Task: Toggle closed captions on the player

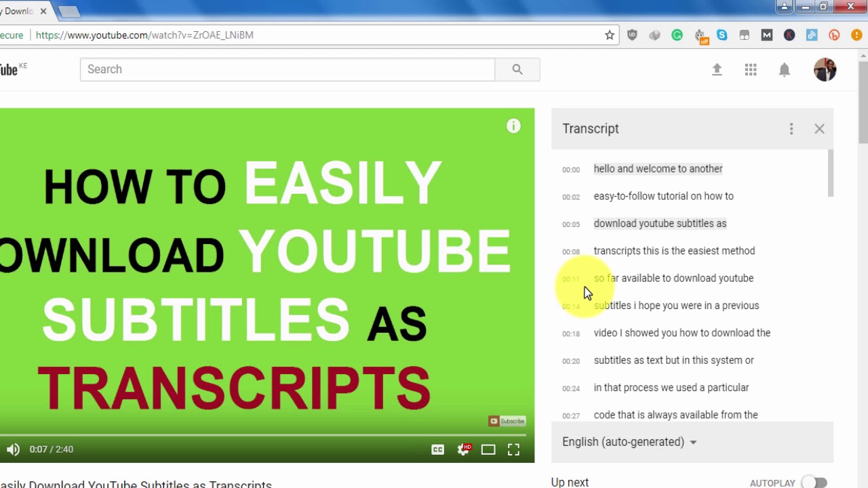Action: [438, 449]
